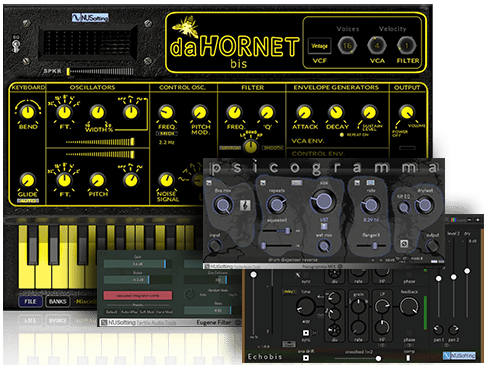Open the cascaded integrator-comb filter type dropdown
Viewport: 487px width, 365px height.
[x=138, y=295]
